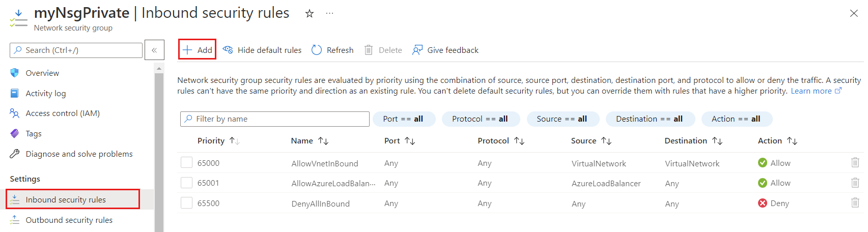Click the Give feedback icon
868x232 pixels.
pyautogui.click(x=417, y=50)
